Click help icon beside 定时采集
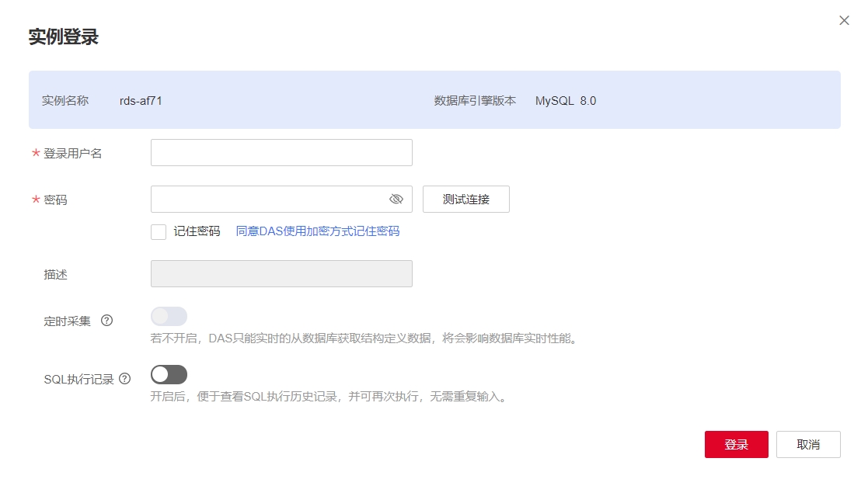The image size is (868, 486). point(107,321)
